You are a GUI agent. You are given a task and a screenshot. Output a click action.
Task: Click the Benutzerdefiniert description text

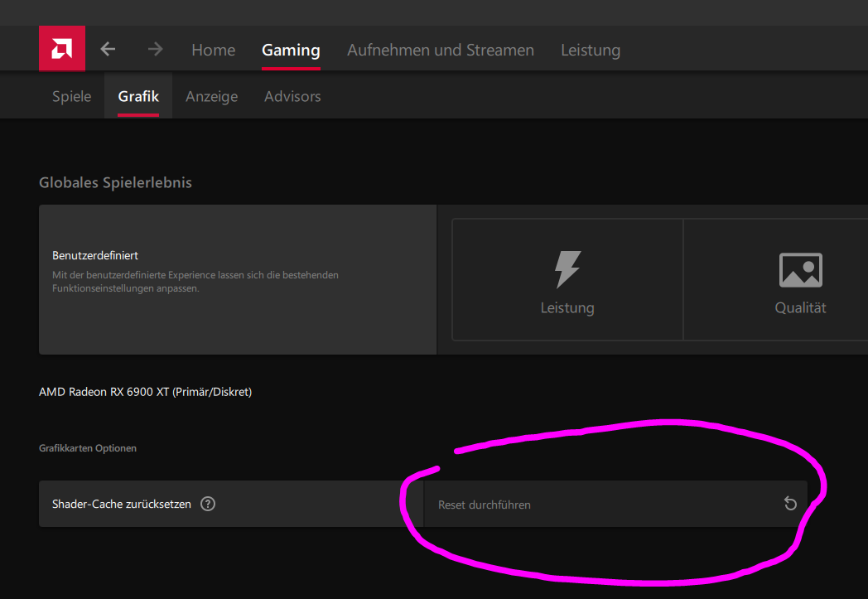pyautogui.click(x=195, y=281)
